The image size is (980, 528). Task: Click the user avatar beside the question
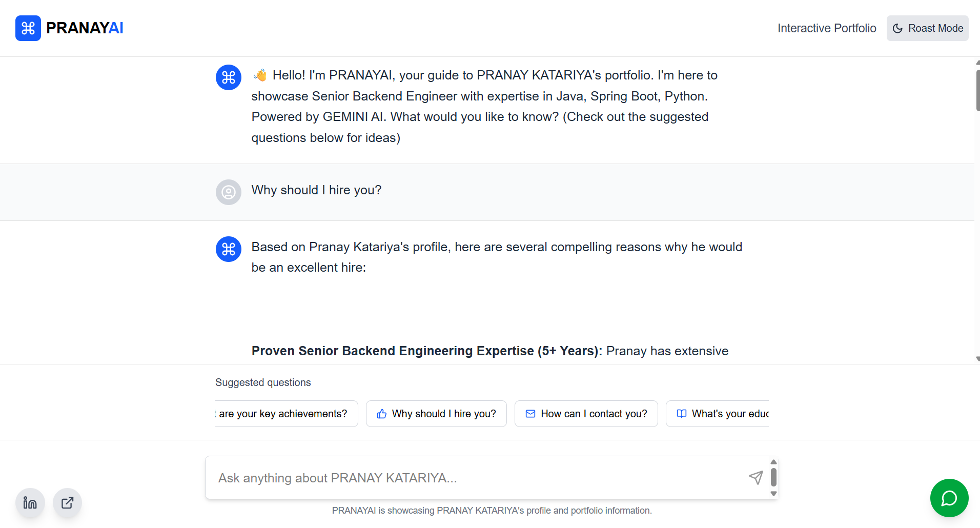point(229,192)
